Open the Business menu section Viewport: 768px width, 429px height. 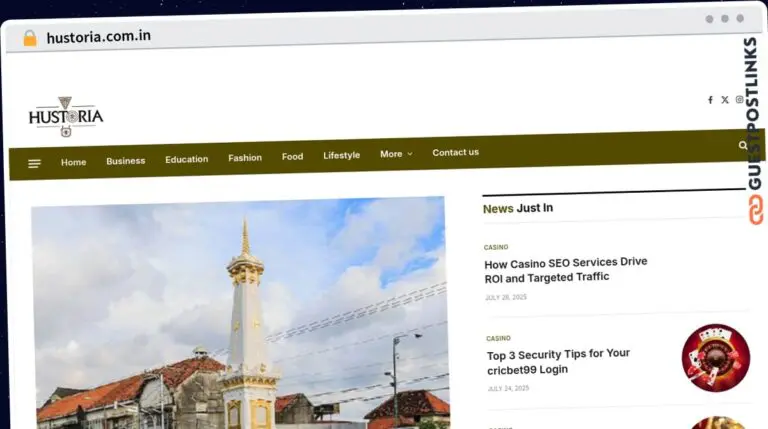126,160
